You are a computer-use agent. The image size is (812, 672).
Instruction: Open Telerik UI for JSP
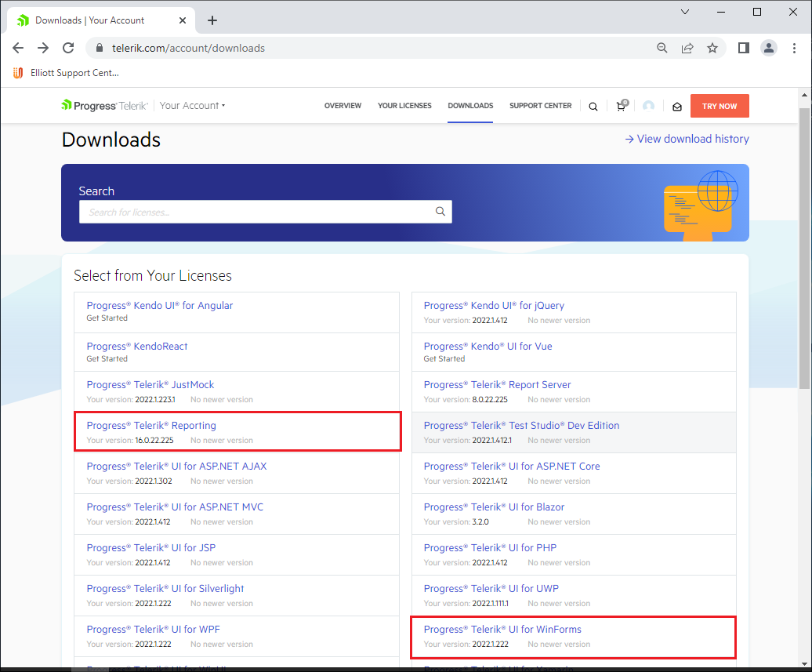[150, 548]
